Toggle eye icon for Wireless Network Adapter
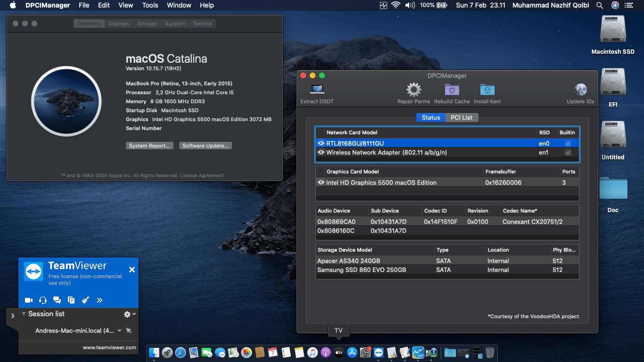 tap(321, 152)
